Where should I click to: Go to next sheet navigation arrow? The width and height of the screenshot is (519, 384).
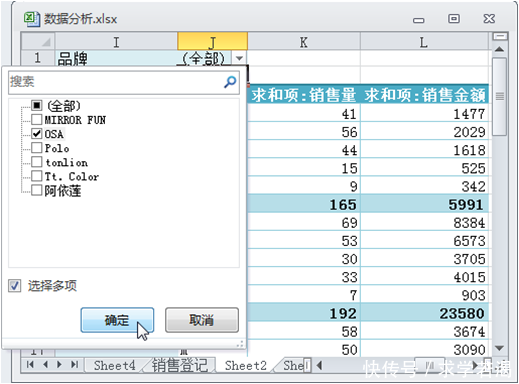(x=59, y=365)
